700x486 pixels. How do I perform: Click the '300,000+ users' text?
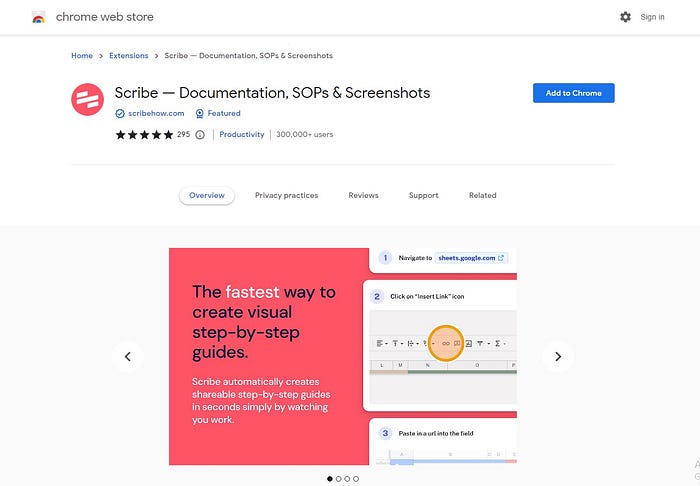pyautogui.click(x=304, y=134)
